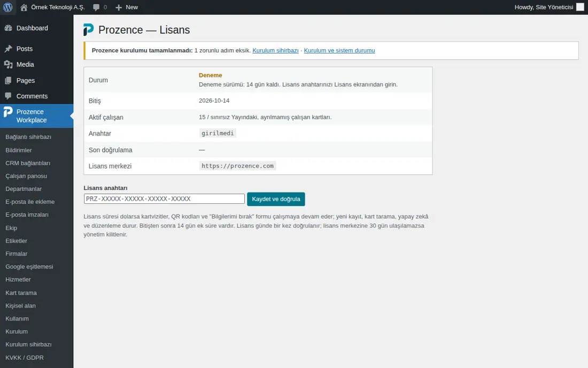Screen dimensions: 588x368
Task: Open Departmanlar submenu item
Action: click(x=24, y=189)
